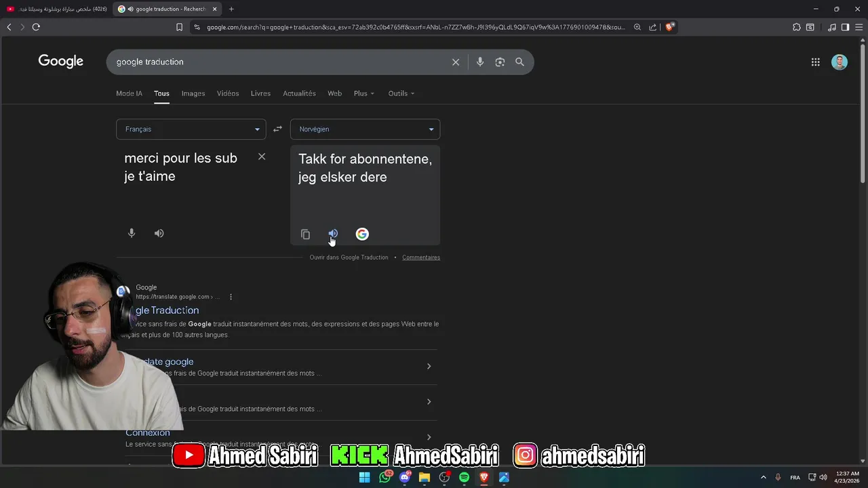
Task: Open more options for translate.google.com result
Action: [x=231, y=297]
